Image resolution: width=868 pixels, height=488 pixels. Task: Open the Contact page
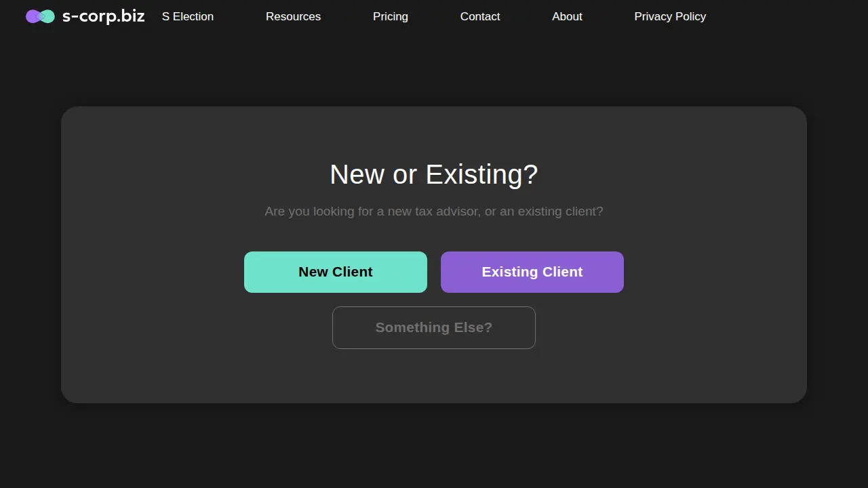point(480,16)
